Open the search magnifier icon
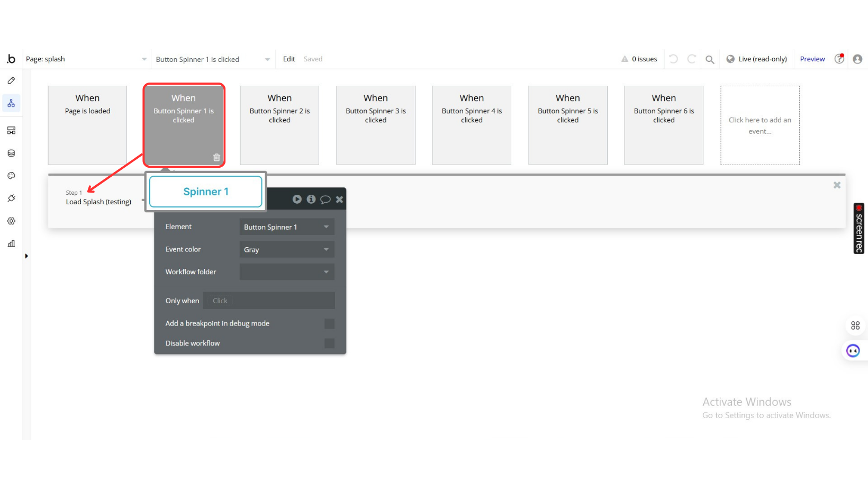This screenshot has width=868, height=489. 710,59
